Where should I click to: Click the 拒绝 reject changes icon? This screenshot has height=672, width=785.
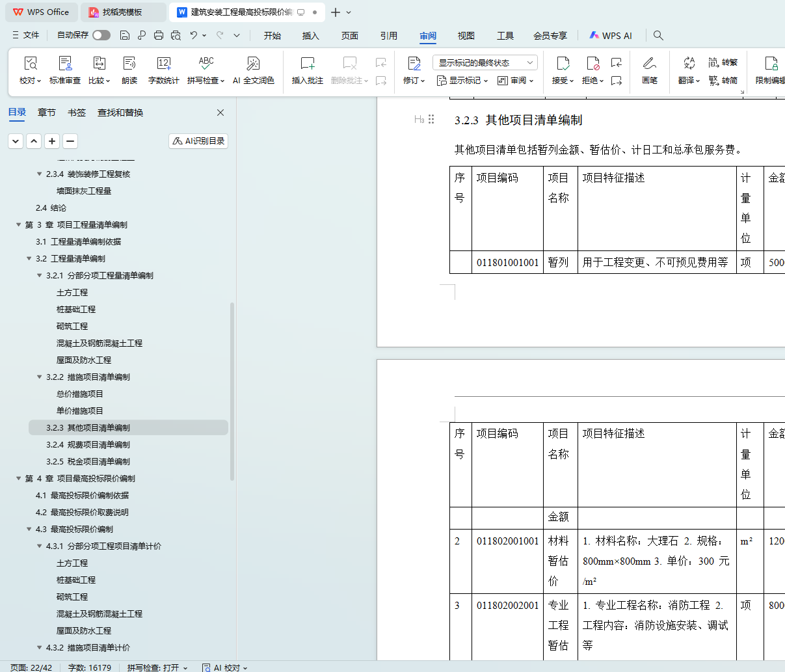pos(593,63)
